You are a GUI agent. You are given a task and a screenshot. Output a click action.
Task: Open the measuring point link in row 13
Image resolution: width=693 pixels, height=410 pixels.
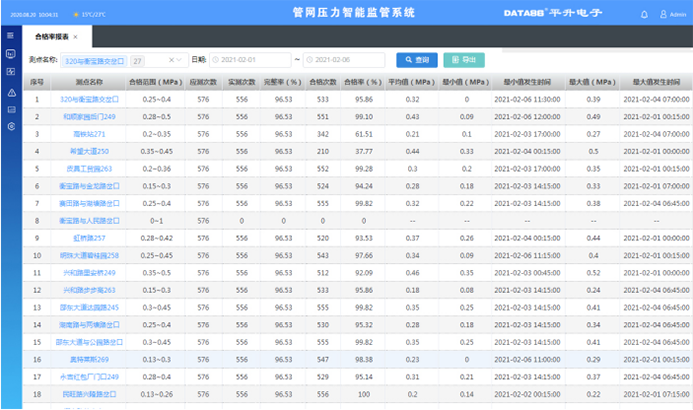coord(89,308)
